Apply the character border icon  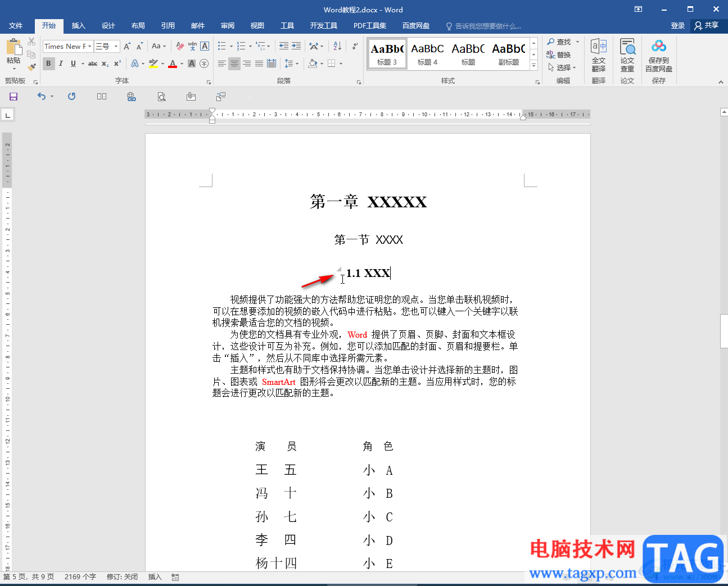pyautogui.click(x=205, y=46)
